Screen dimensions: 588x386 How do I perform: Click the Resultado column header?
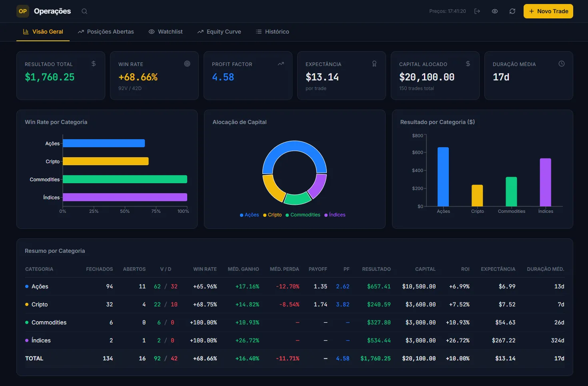tap(376, 269)
